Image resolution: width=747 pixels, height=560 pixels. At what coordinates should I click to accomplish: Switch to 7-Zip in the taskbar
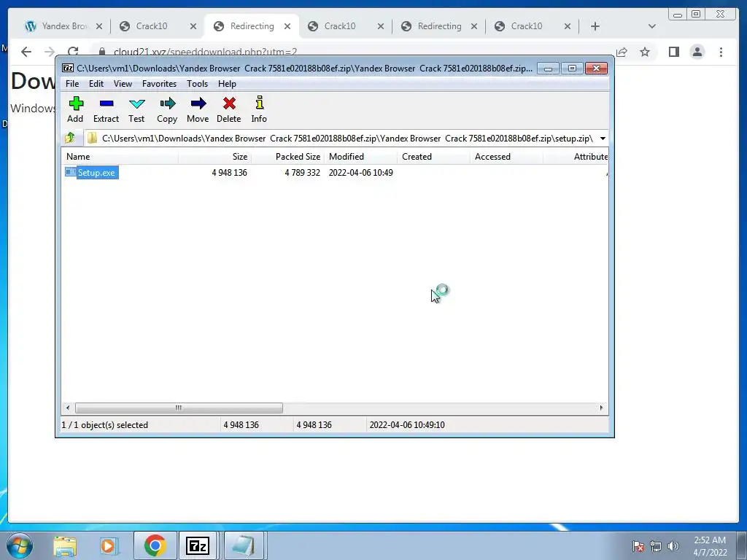198,545
